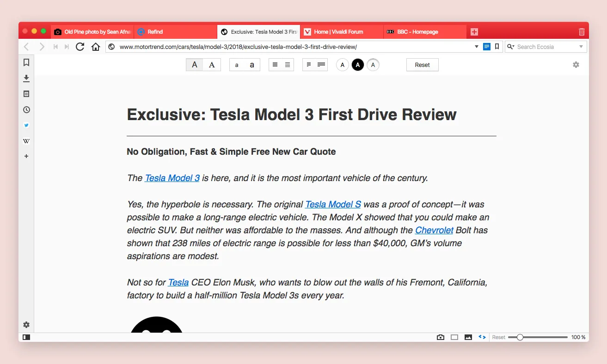Click the rewind history button

click(55, 47)
